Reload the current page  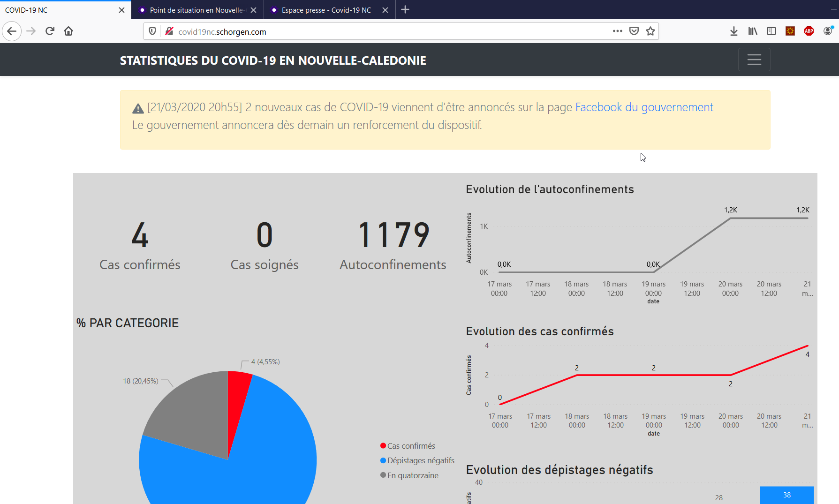pyautogui.click(x=50, y=31)
